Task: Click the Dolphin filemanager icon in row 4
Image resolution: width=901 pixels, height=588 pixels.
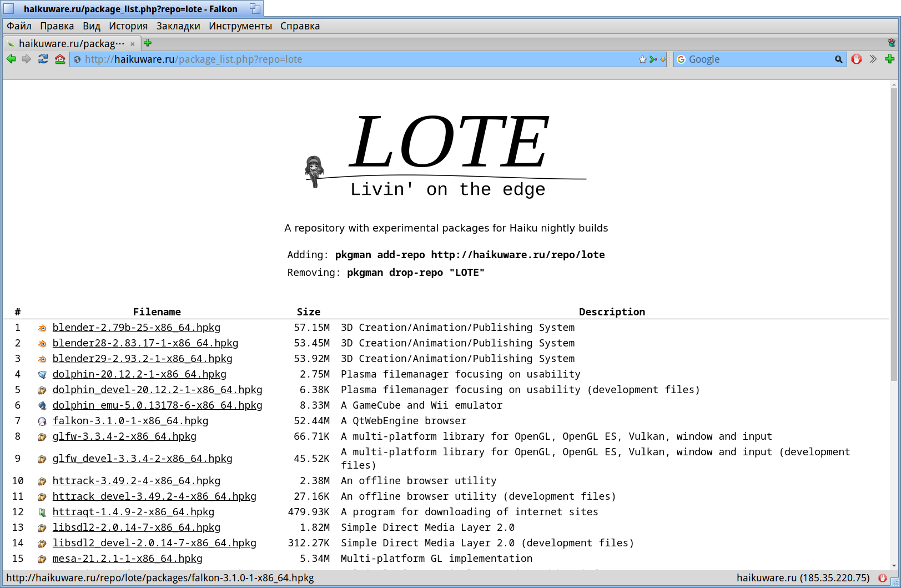Action: click(x=42, y=375)
